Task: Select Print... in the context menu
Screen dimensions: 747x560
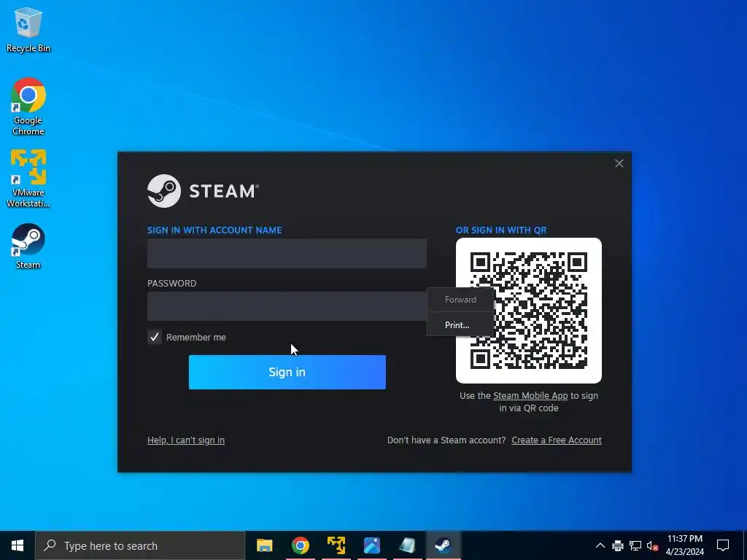Action: 460,324
